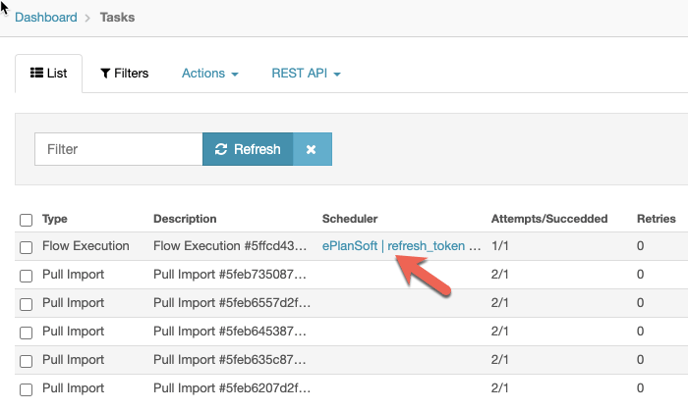Check the Pull Import #5feb635c87 row checkbox
This screenshot has height=410, width=688.
tap(26, 358)
